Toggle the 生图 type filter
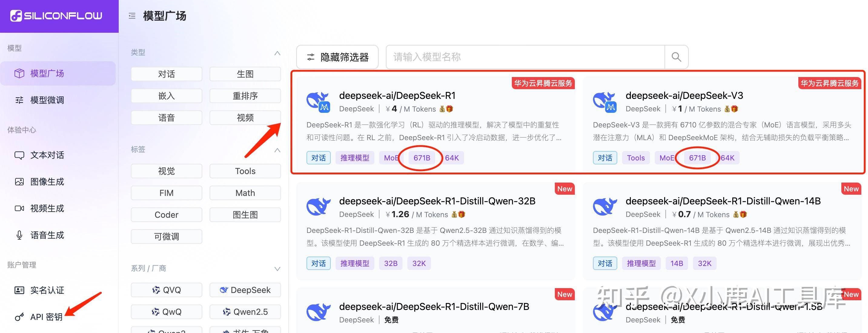 [245, 74]
